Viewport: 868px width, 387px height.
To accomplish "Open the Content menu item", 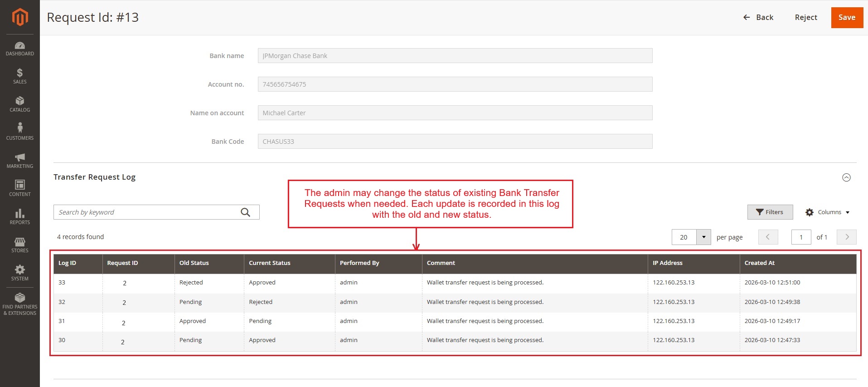I will click(19, 188).
